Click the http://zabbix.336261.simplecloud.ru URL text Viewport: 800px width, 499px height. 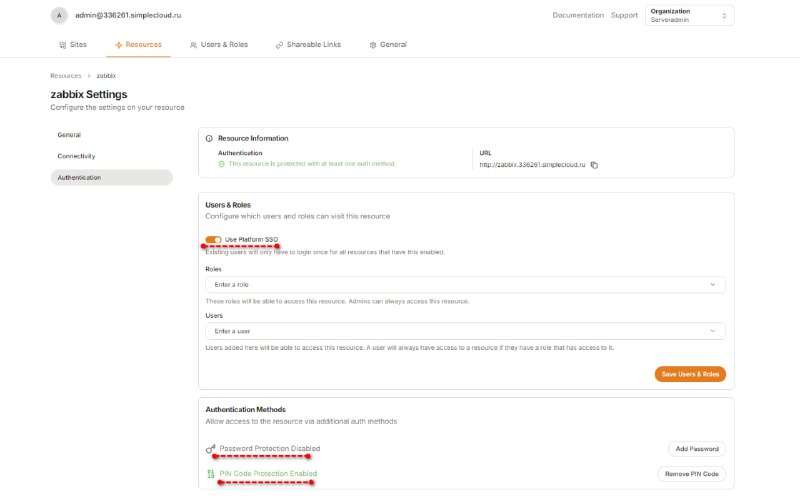pyautogui.click(x=532, y=165)
